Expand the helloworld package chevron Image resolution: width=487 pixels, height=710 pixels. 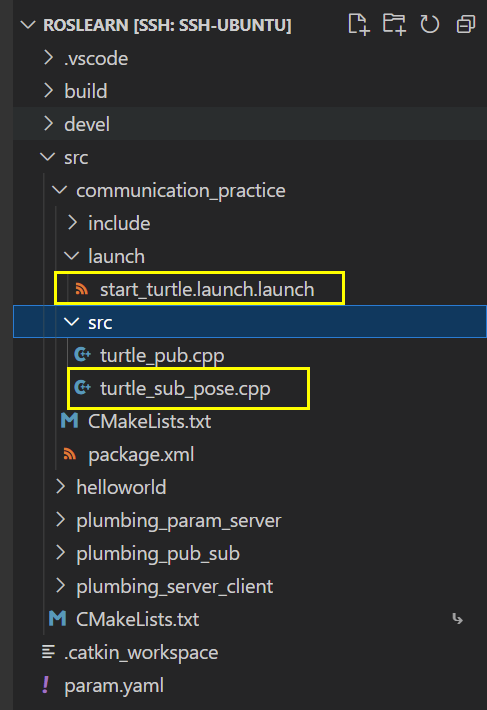(60, 486)
